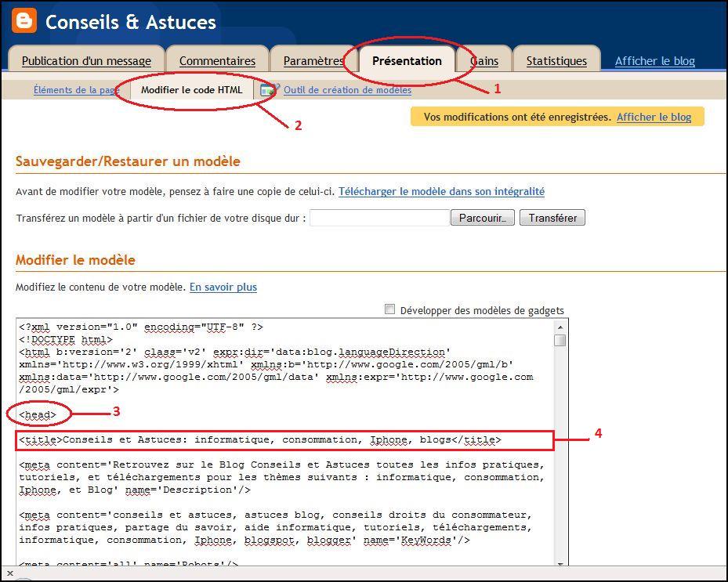
Task: Open the Statistiques tab
Action: tap(556, 61)
